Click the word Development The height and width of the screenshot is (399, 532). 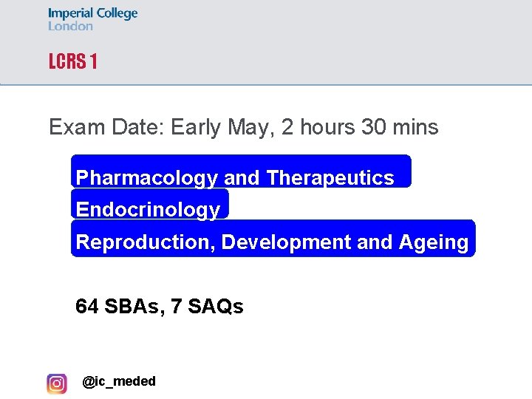286,243
